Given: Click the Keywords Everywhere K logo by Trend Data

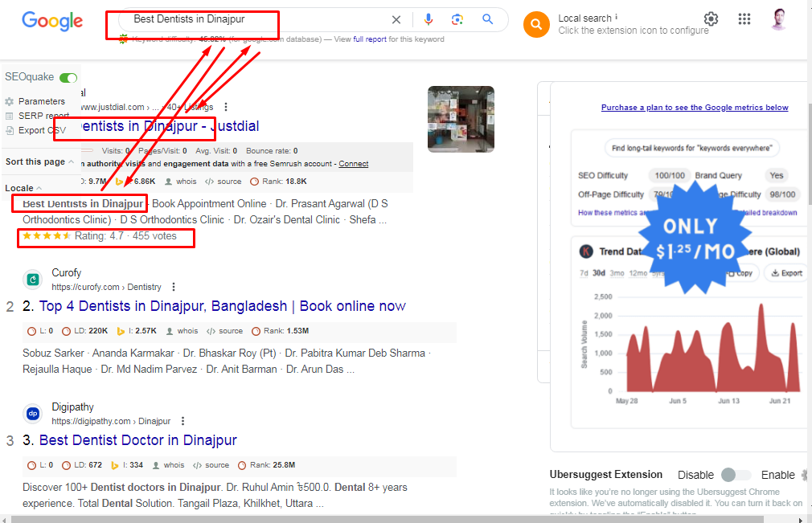Looking at the screenshot, I should coord(586,251).
